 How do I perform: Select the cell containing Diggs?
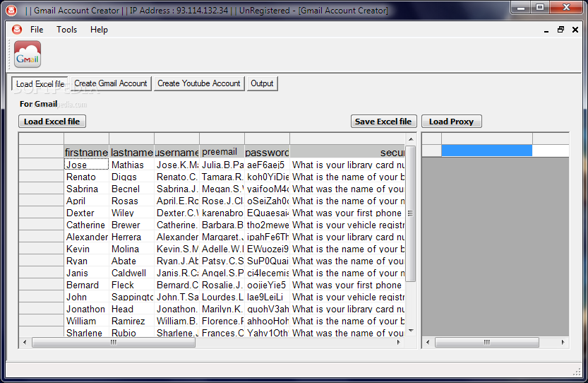pos(131,177)
